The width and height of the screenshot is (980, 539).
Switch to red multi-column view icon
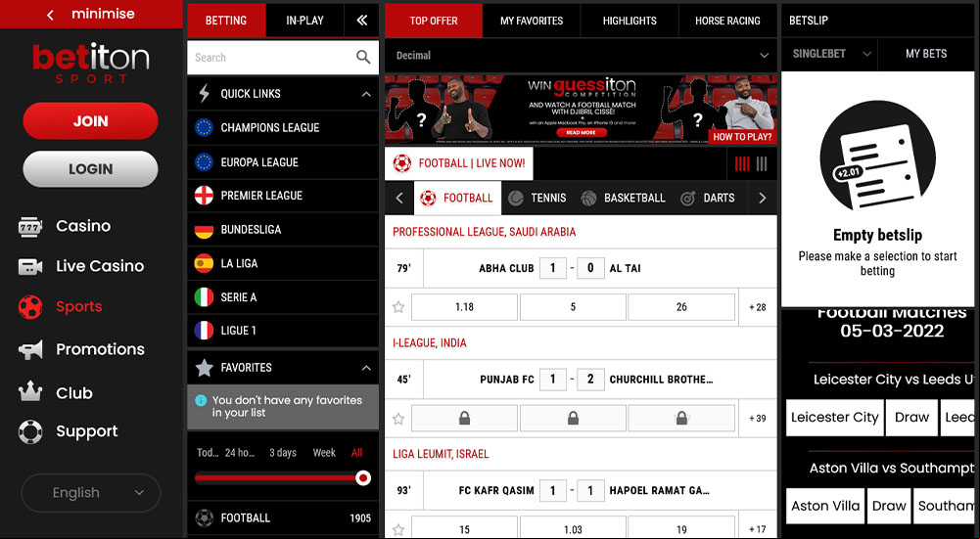click(x=742, y=164)
